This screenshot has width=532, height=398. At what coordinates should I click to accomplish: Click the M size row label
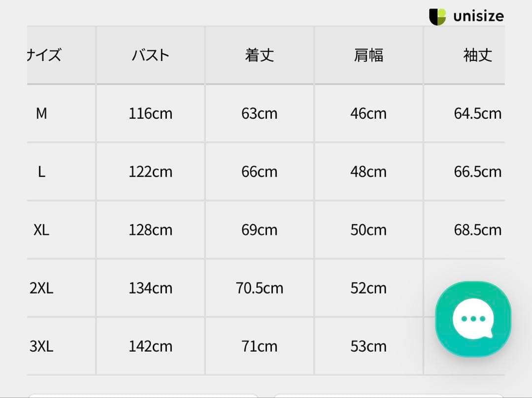41,114
